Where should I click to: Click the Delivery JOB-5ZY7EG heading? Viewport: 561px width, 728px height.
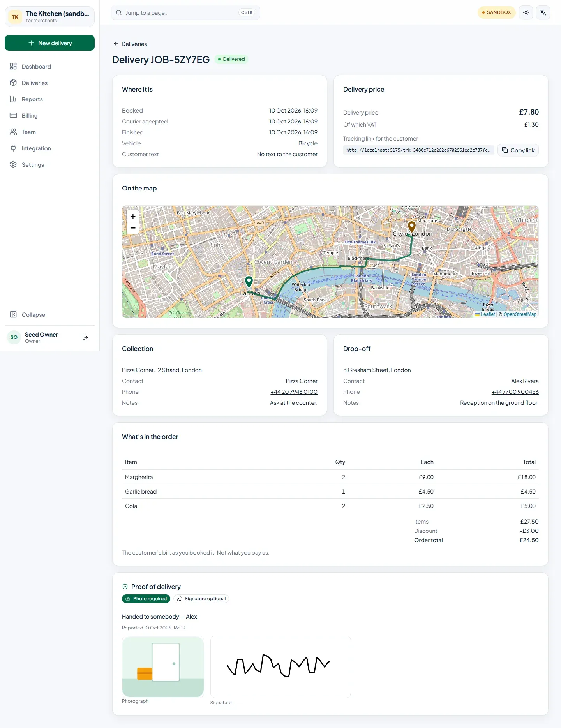pos(161,60)
